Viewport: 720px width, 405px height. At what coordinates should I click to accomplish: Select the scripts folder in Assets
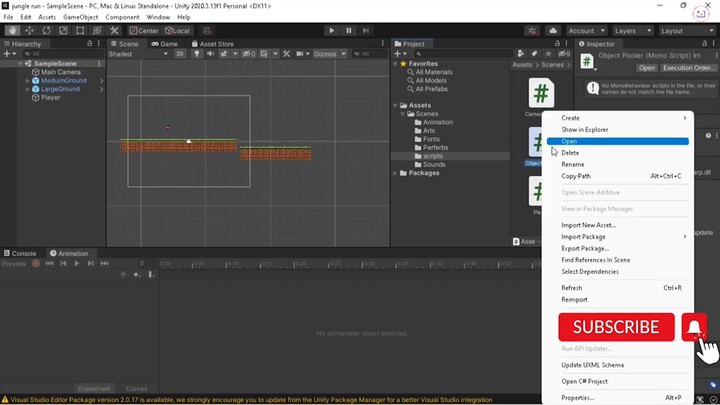point(432,156)
